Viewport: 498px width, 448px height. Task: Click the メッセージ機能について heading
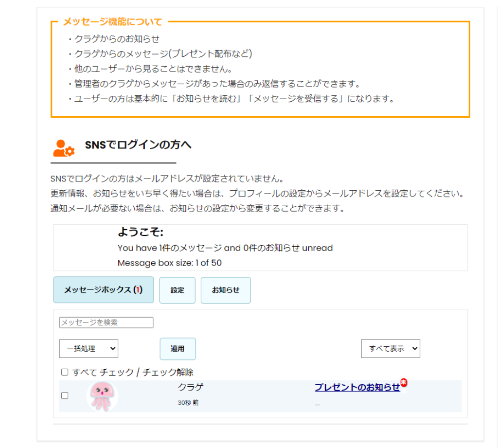112,22
